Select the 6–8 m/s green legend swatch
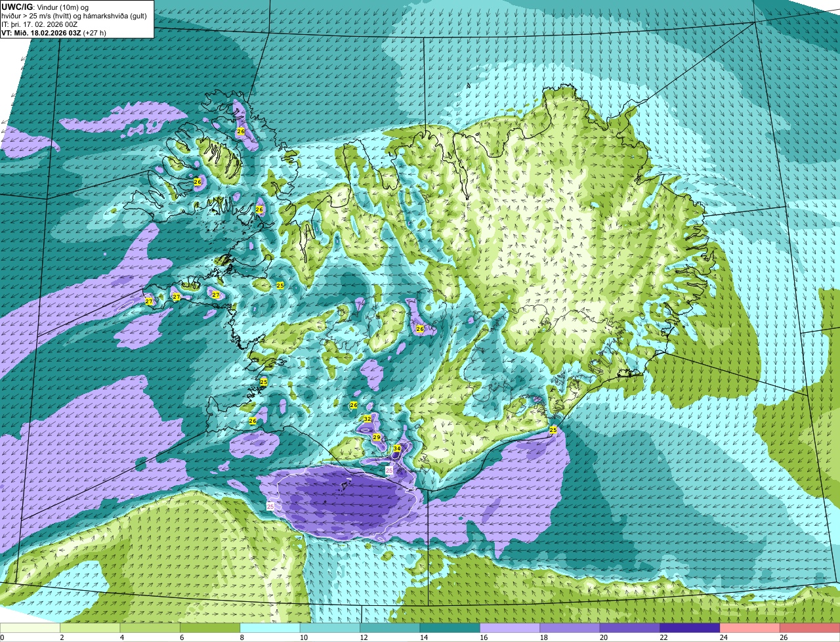This screenshot has height=642, width=840. point(210,628)
